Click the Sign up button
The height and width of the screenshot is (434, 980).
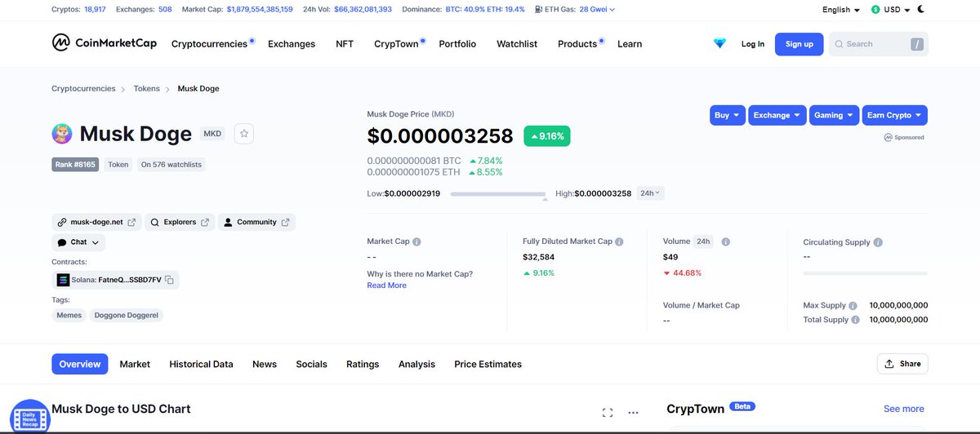pyautogui.click(x=800, y=44)
